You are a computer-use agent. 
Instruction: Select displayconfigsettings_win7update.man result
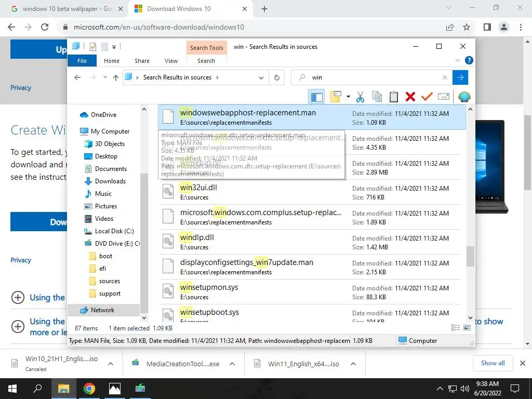coord(311,267)
